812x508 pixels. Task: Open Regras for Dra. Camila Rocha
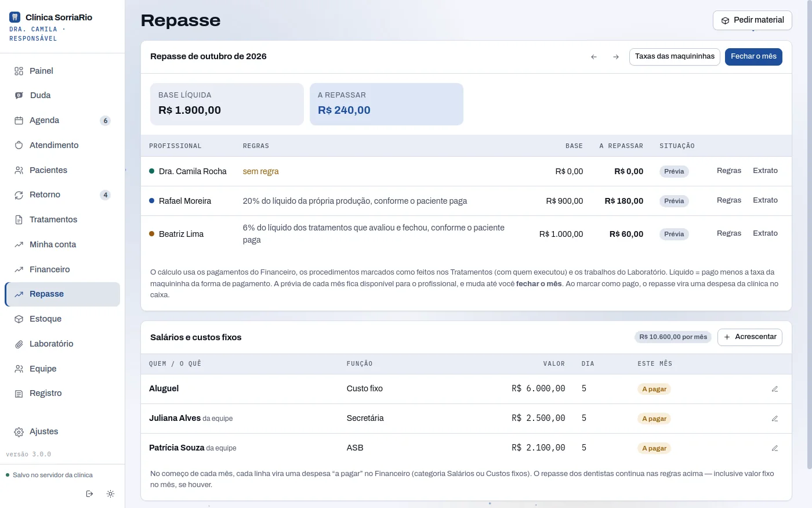[x=729, y=171]
